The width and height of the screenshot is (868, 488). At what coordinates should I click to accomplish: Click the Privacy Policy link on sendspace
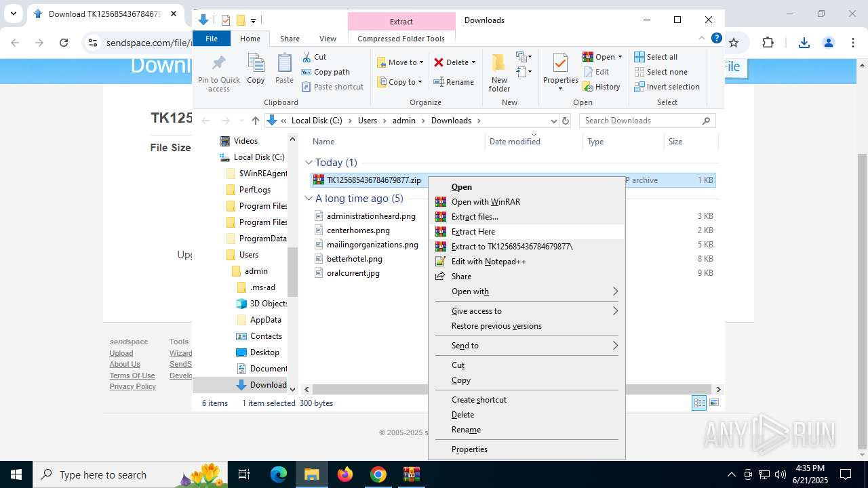coord(133,386)
